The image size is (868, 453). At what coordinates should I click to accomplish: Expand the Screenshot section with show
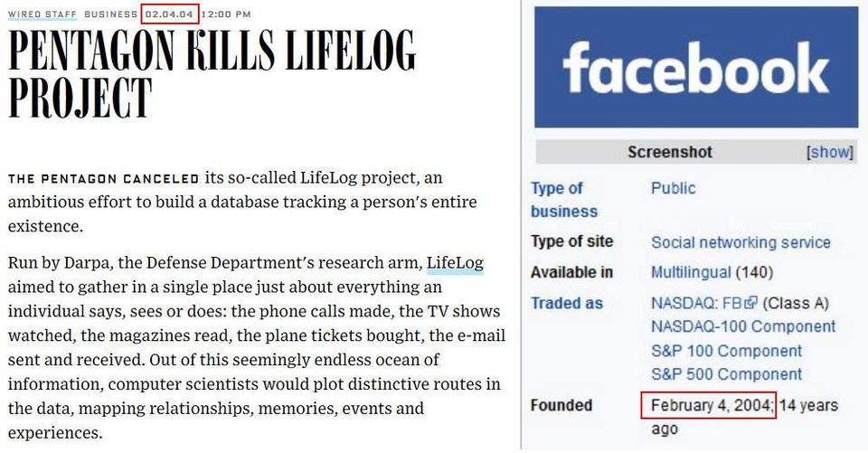click(x=830, y=152)
